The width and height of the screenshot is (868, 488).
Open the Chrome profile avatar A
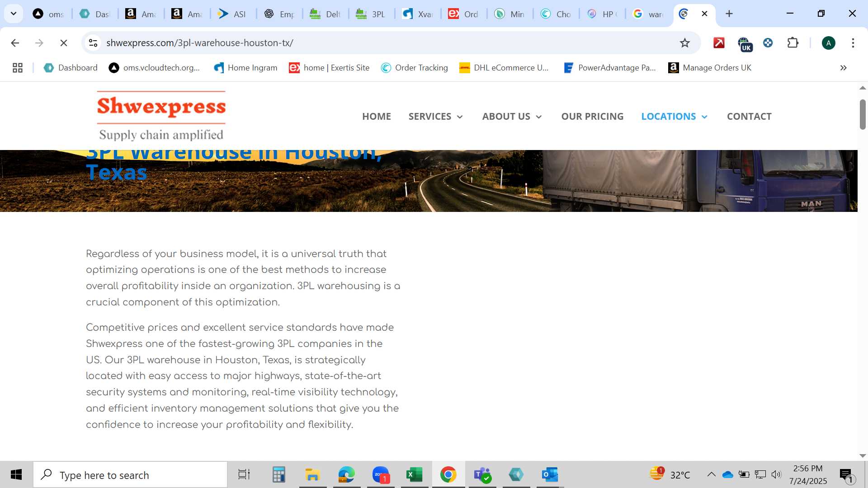coord(828,43)
